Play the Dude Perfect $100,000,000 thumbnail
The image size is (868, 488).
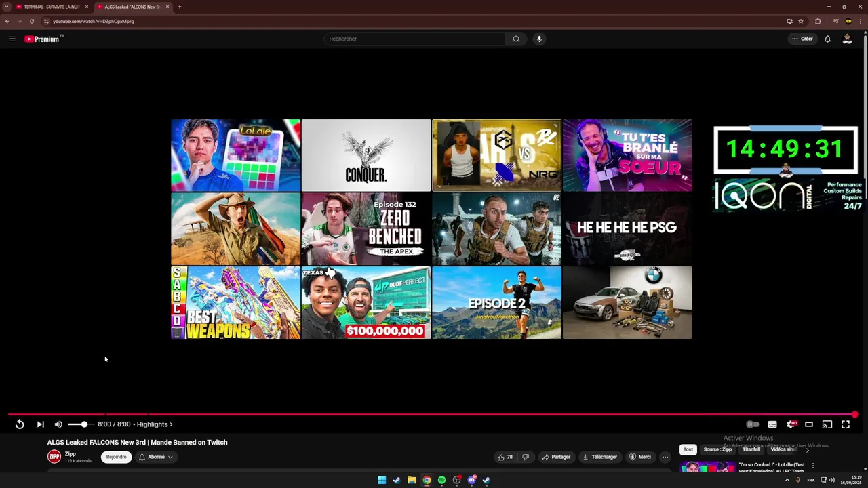366,302
